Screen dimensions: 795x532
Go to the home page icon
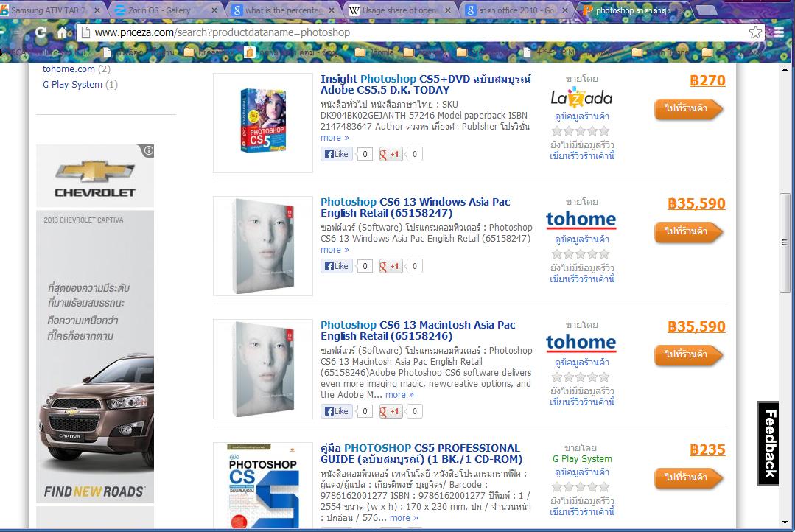tap(62, 32)
